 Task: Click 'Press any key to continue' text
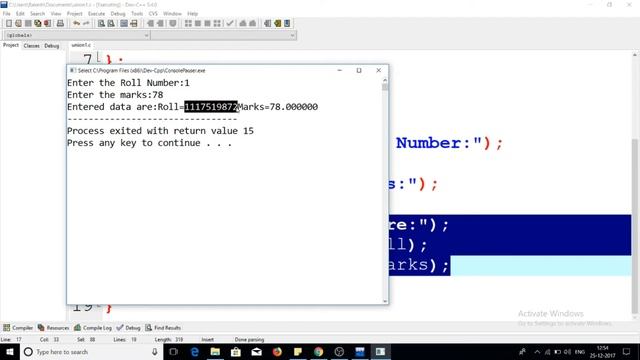coord(149,143)
